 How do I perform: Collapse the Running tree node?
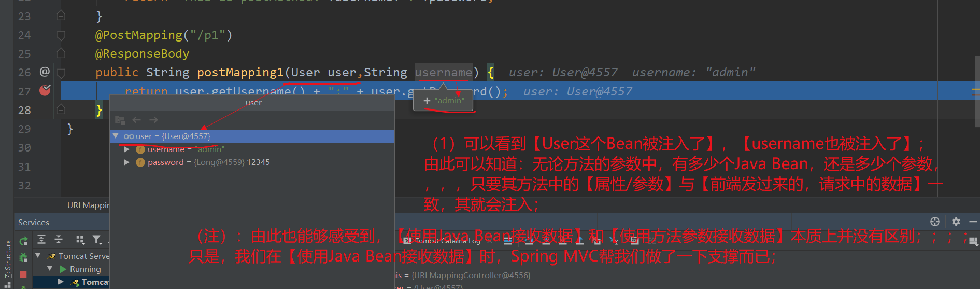coord(50,268)
